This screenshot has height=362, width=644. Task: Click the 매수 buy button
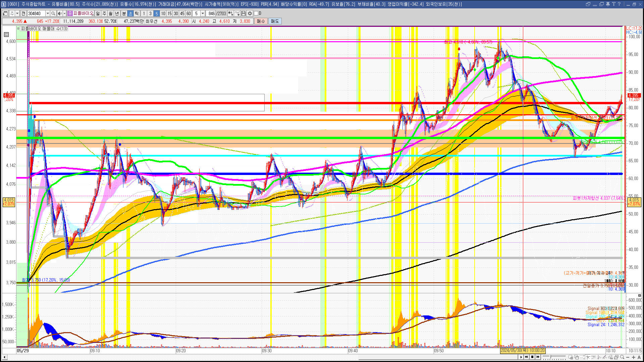click(x=261, y=21)
